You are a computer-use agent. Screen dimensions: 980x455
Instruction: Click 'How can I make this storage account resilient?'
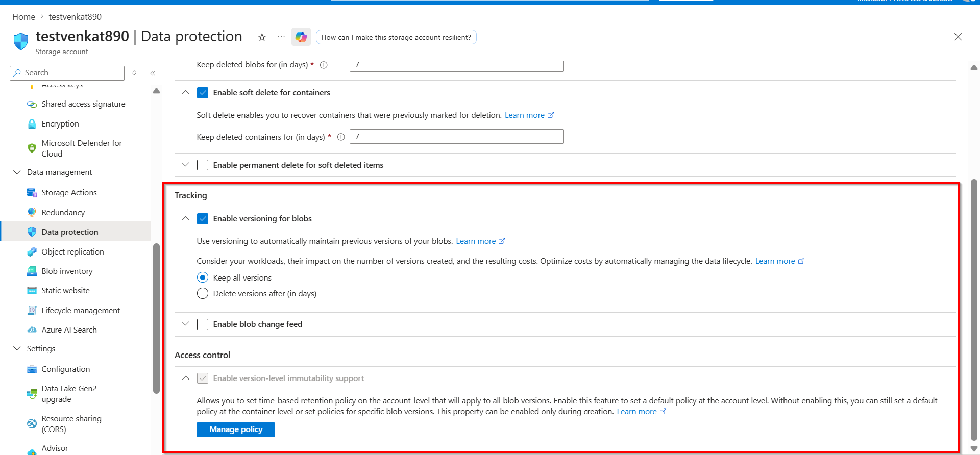(x=396, y=37)
